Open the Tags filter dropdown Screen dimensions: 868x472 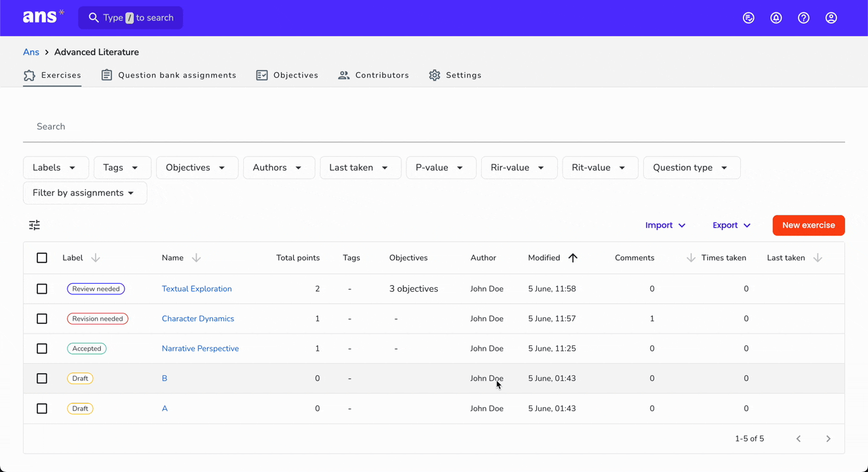(123, 168)
